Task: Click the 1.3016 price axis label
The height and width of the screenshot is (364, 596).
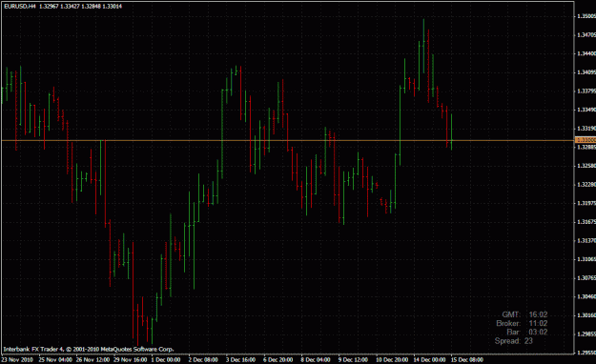Action: pos(586,315)
